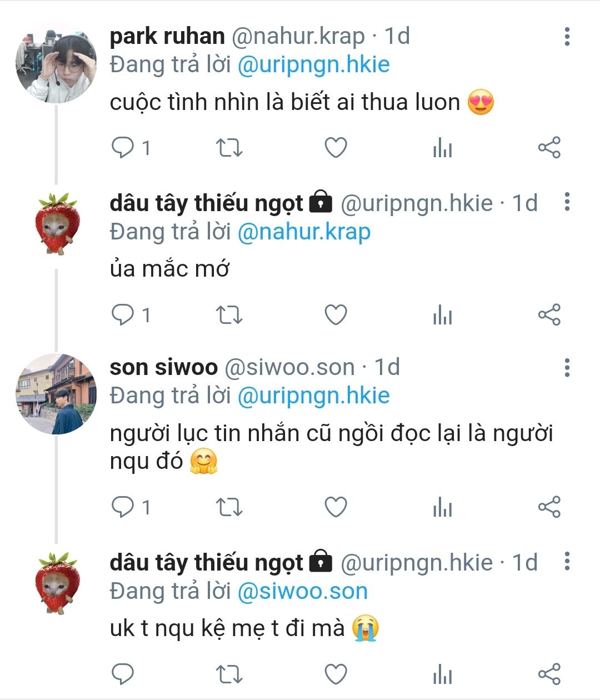Screen dimensions: 600x700
Task: View analytics for son siwoo's reply
Action: [442, 507]
